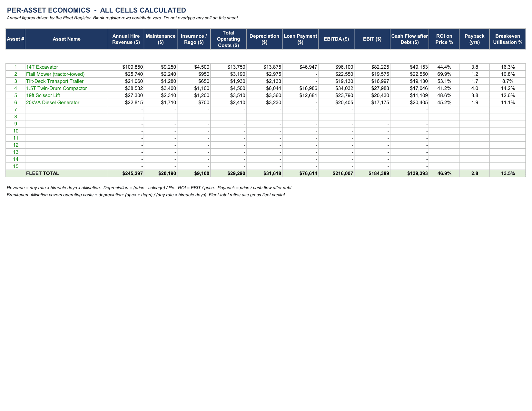Select excavator loan payment $46,947 cell
Viewport: 532px width, 411px height.
pyautogui.click(x=300, y=67)
